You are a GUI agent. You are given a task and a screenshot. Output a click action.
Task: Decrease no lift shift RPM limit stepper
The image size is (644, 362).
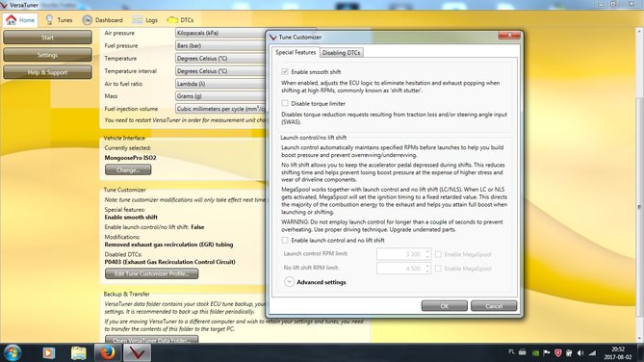click(427, 271)
